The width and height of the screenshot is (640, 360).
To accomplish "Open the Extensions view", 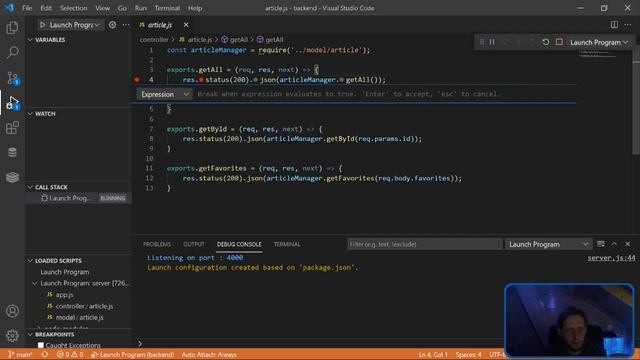I will pyautogui.click(x=12, y=128).
